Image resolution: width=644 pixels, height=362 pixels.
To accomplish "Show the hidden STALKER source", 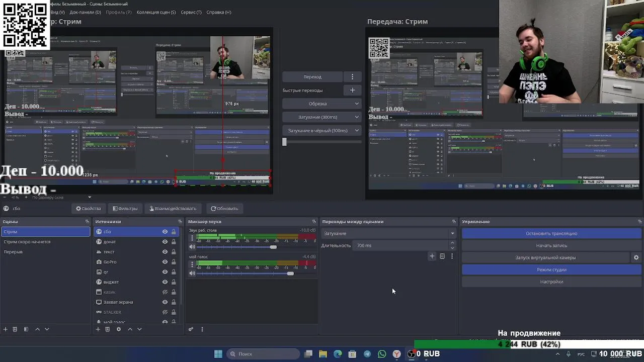I will click(x=165, y=312).
